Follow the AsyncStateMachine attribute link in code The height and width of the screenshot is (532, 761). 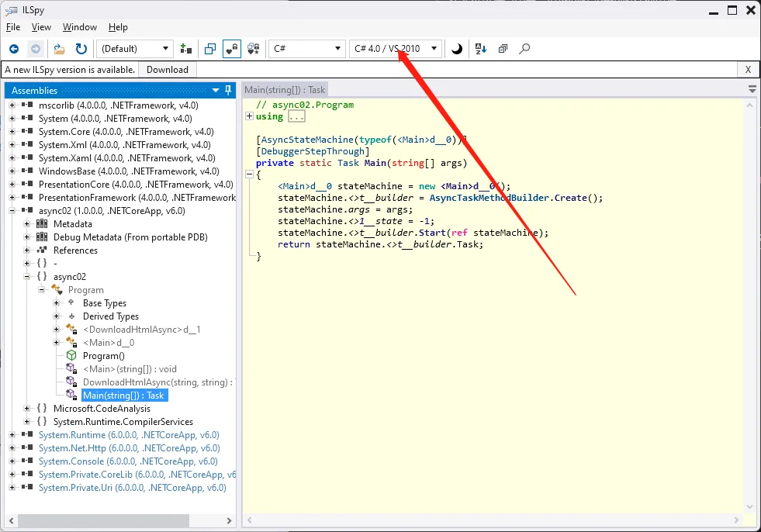point(308,140)
